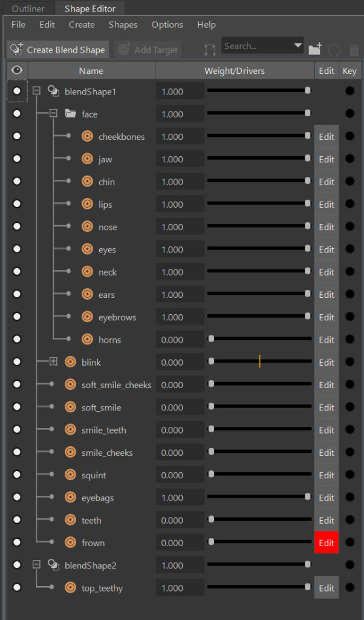Open the Search field dropdown arrow
The image size is (364, 620).
coord(297,45)
